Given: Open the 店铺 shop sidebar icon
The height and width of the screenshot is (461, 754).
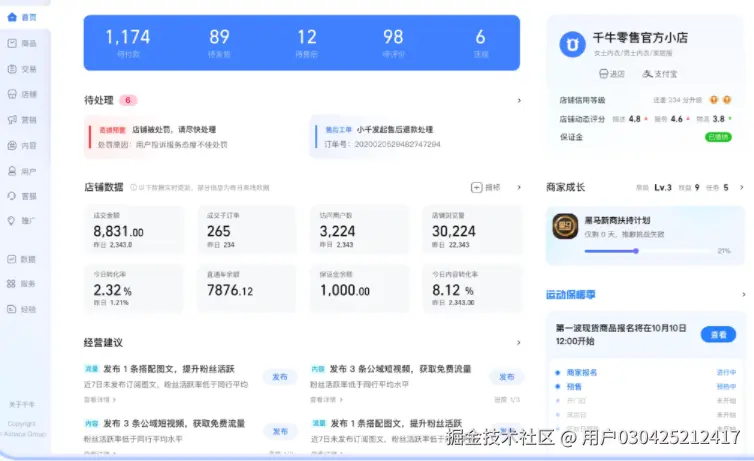Looking at the screenshot, I should point(12,94).
